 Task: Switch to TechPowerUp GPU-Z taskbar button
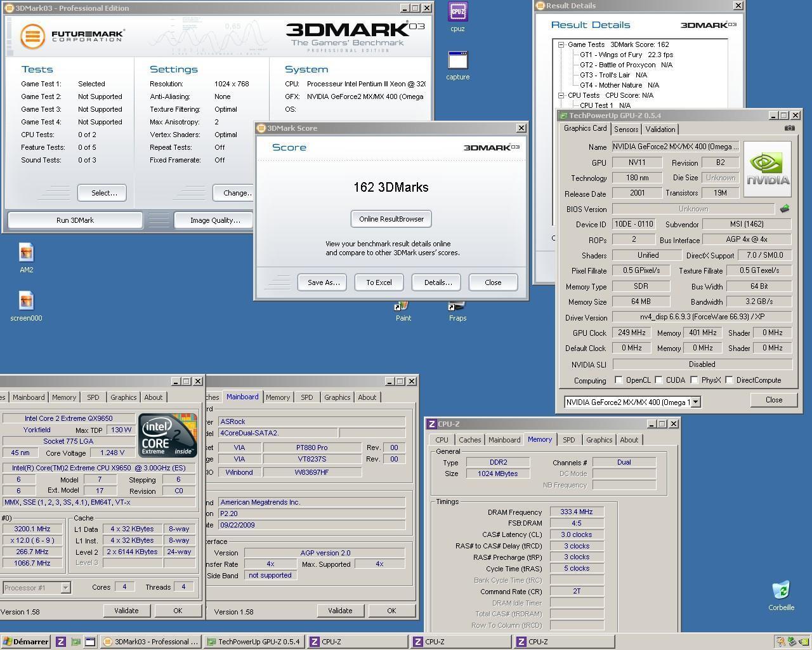click(254, 642)
